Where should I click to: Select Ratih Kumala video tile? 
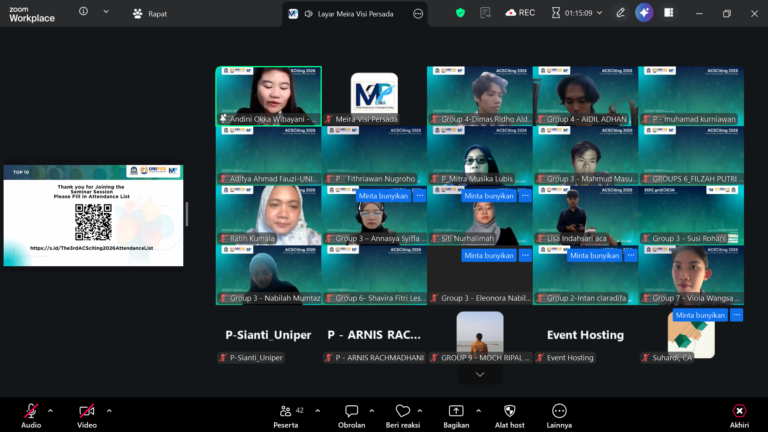pos(269,216)
